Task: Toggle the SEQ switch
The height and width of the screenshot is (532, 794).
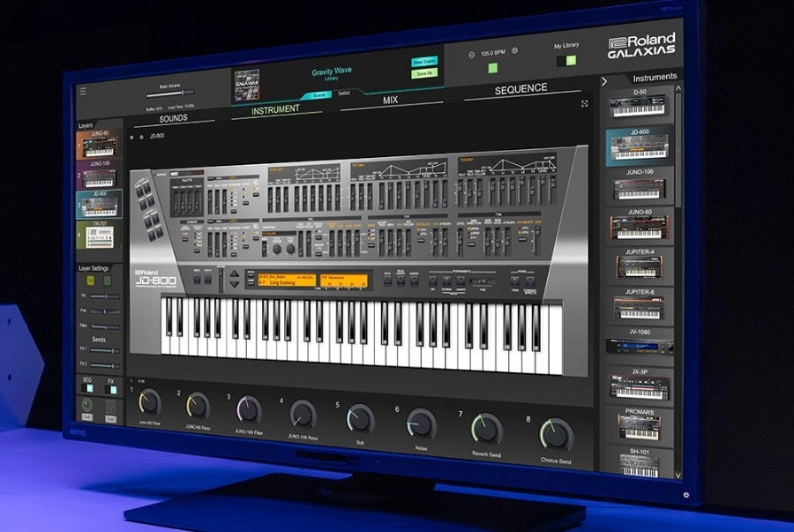Action: (x=87, y=389)
